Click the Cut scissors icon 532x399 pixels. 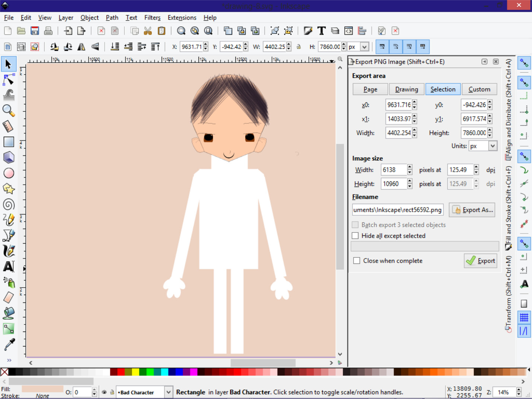(148, 31)
